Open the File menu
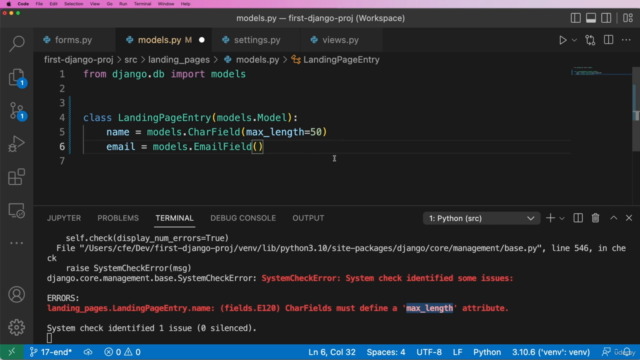Screen dimensions: 640x360 pos(39,4)
